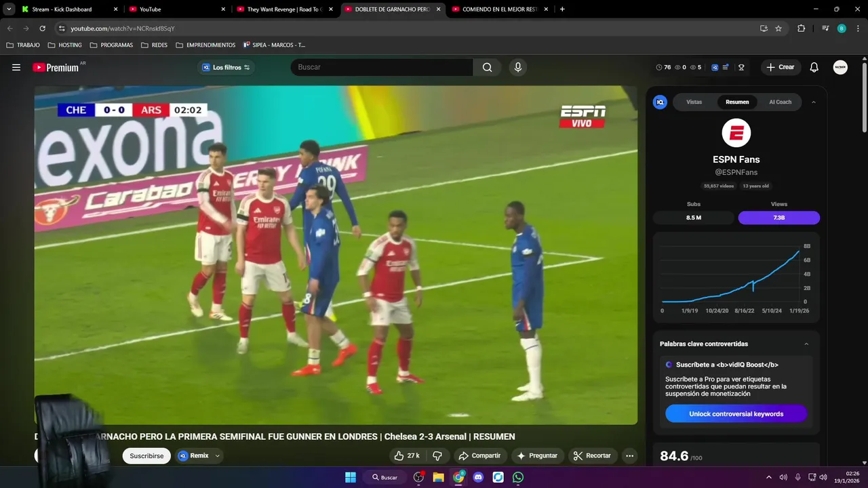Click the Preguntar button
Viewport: 868px width, 488px height.
click(537, 455)
